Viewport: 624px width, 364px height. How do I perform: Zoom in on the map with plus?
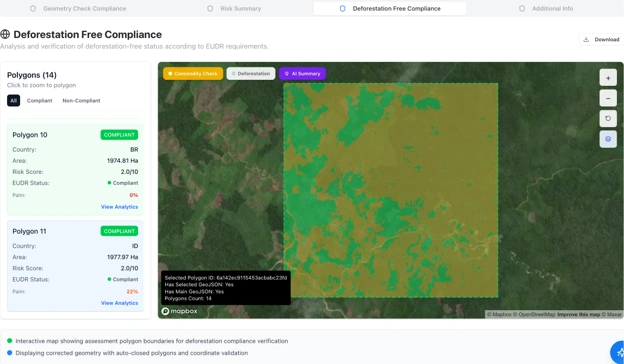pyautogui.click(x=608, y=78)
